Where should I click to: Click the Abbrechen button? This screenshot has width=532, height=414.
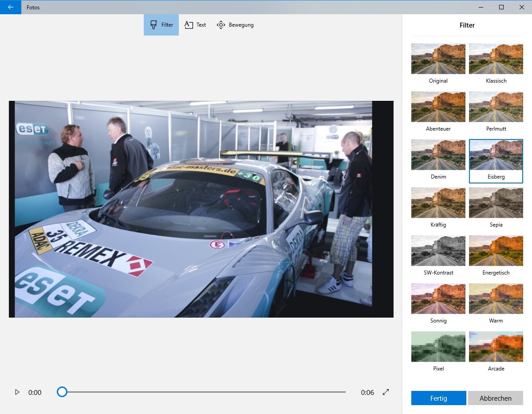coord(495,398)
